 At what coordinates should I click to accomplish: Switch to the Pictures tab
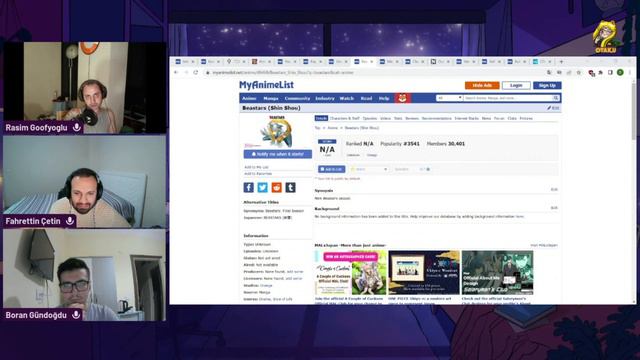(x=526, y=118)
